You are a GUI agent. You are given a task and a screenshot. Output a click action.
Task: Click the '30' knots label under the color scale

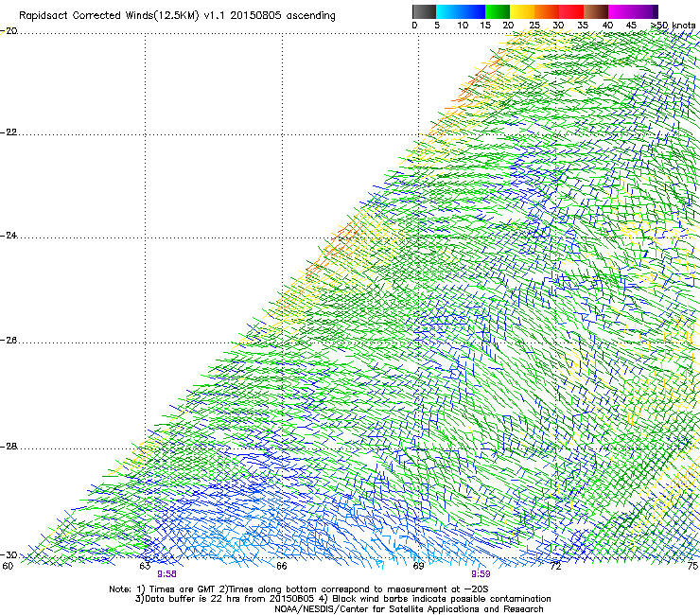[x=558, y=26]
